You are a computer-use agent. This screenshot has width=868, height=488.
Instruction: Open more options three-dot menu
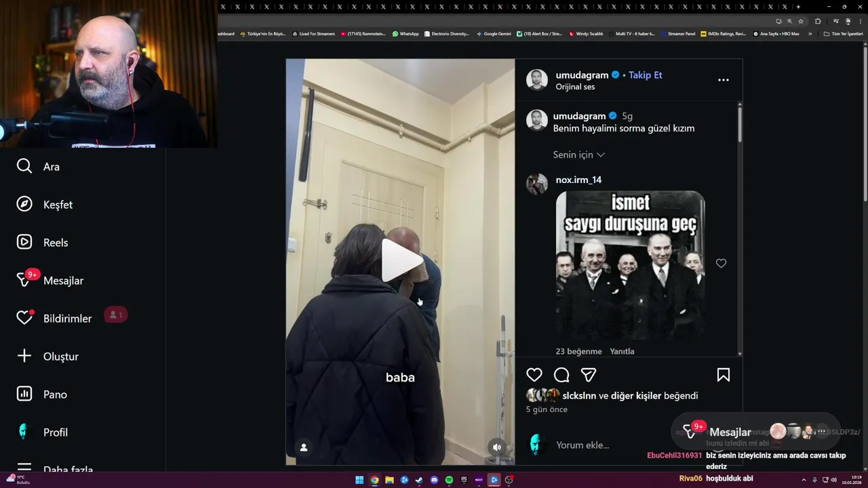[724, 80]
